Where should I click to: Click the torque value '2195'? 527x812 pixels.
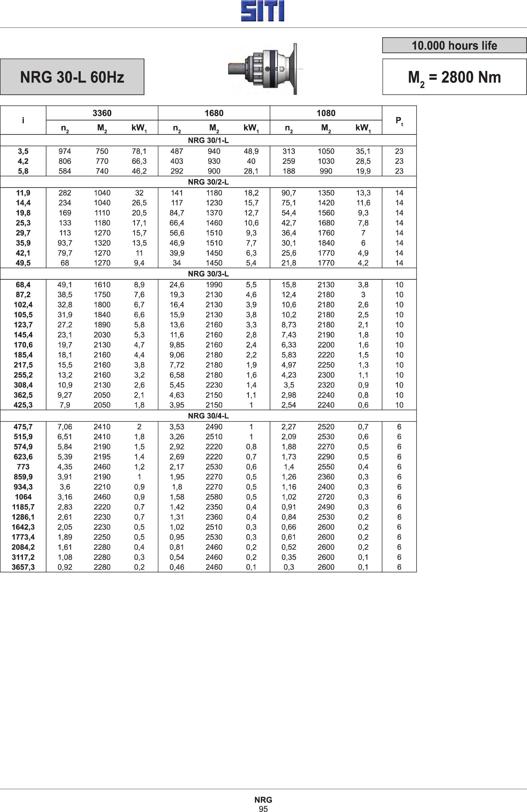(x=102, y=457)
